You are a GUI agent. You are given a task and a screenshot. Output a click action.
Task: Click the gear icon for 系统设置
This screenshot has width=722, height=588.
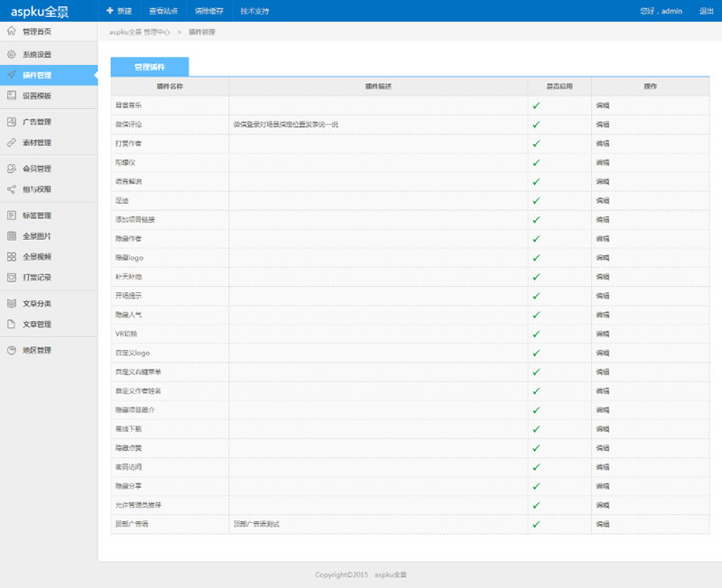point(12,54)
